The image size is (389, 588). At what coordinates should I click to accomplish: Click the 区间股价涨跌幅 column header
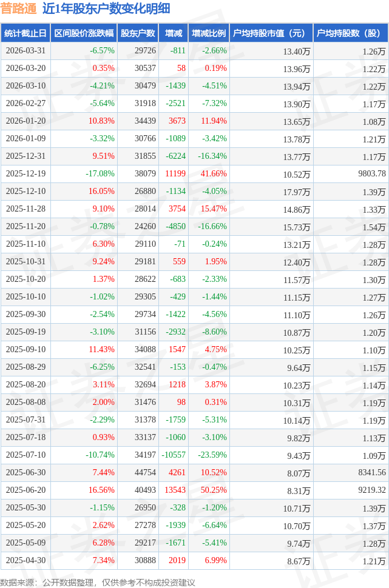click(x=83, y=33)
